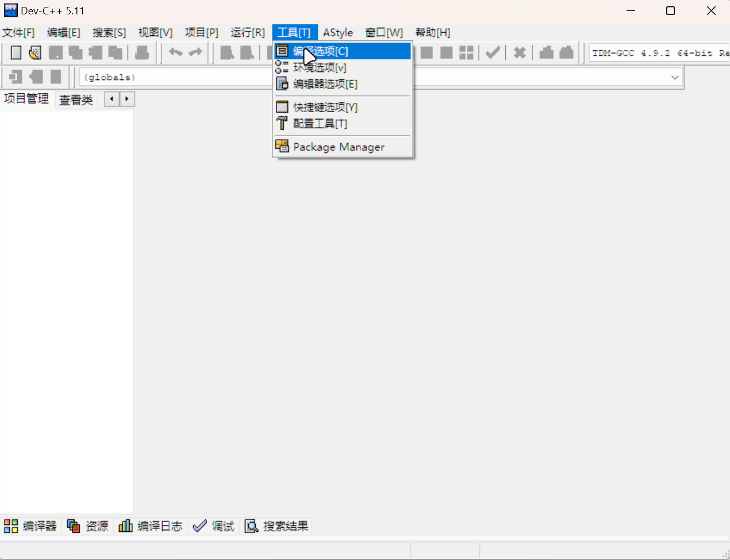Click the Close file toolbar icon
Viewport: 730px width, 560px height.
(x=95, y=53)
